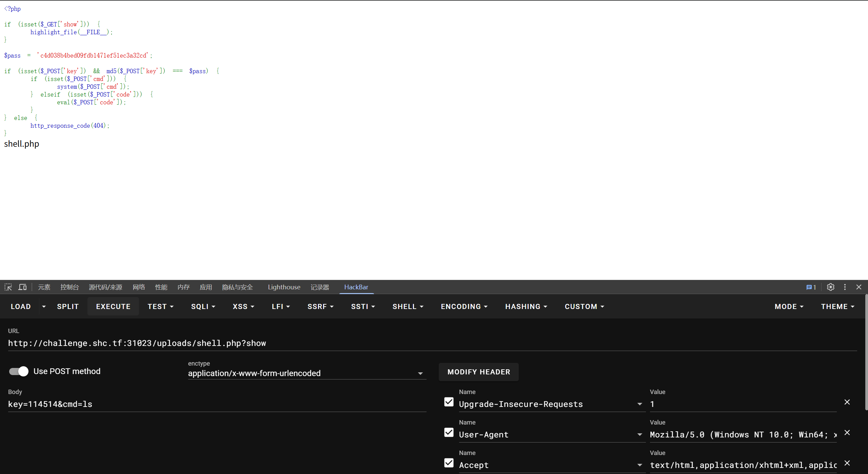Expand the User-Agent name dropdown arrow
868x474 pixels.
tap(639, 434)
